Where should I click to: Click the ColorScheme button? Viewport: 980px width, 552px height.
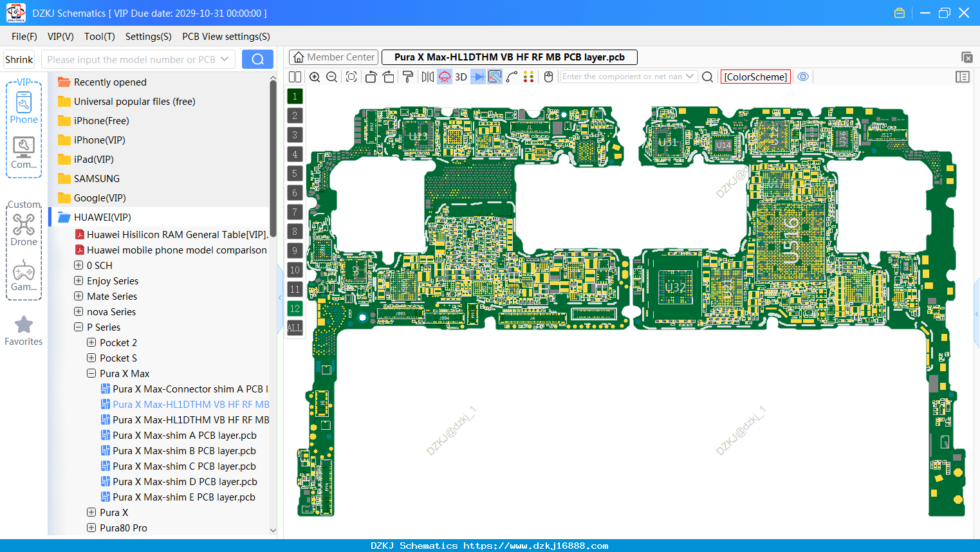pyautogui.click(x=755, y=77)
